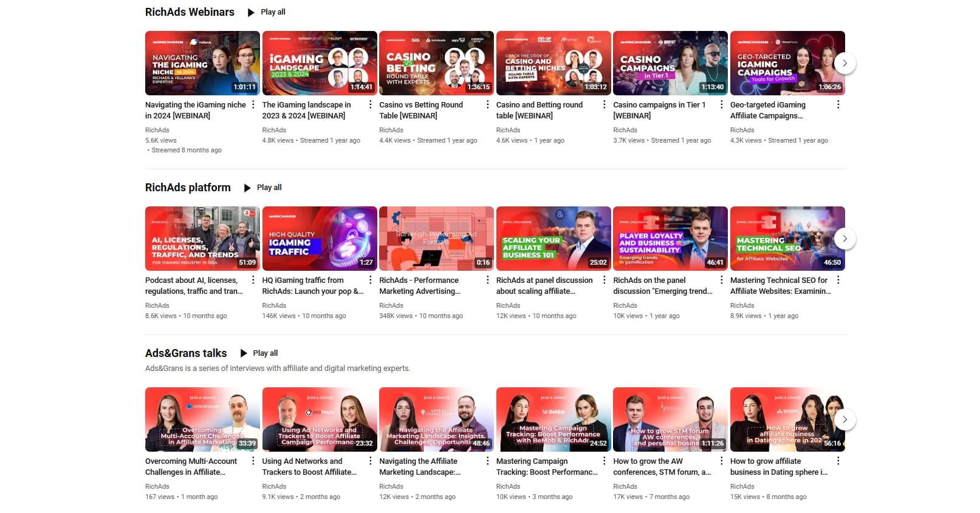Open options menu for RichAds Performance Marketing Advertising
This screenshot has width=980, height=513.
coord(487,280)
